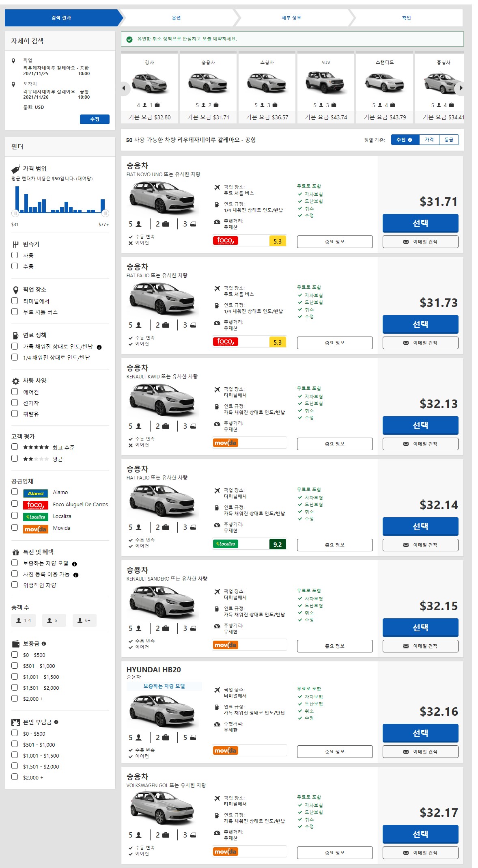The height and width of the screenshot is (868, 478).
Task: Tick the Movida supplier checkbox
Action: (15, 527)
